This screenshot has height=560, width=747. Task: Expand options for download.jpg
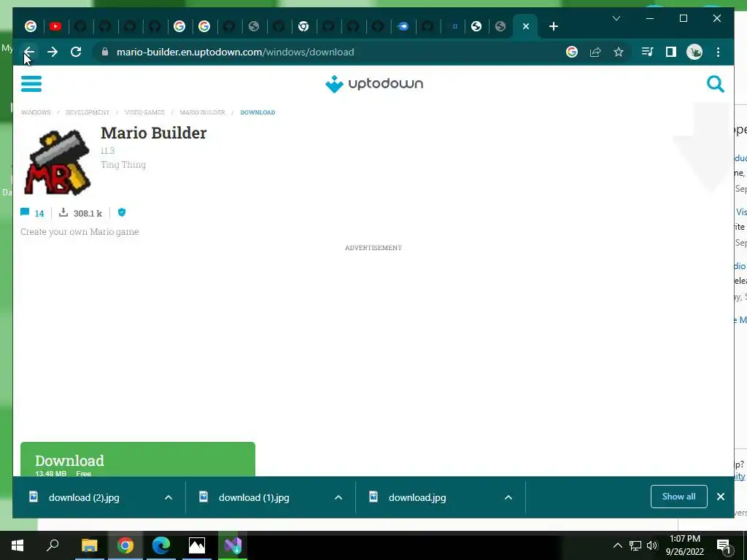pos(508,497)
